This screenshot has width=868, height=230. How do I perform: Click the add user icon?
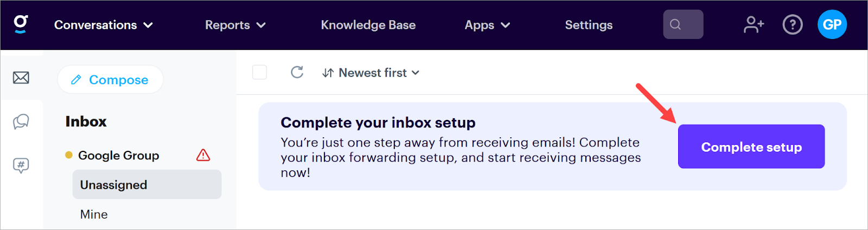tap(754, 24)
